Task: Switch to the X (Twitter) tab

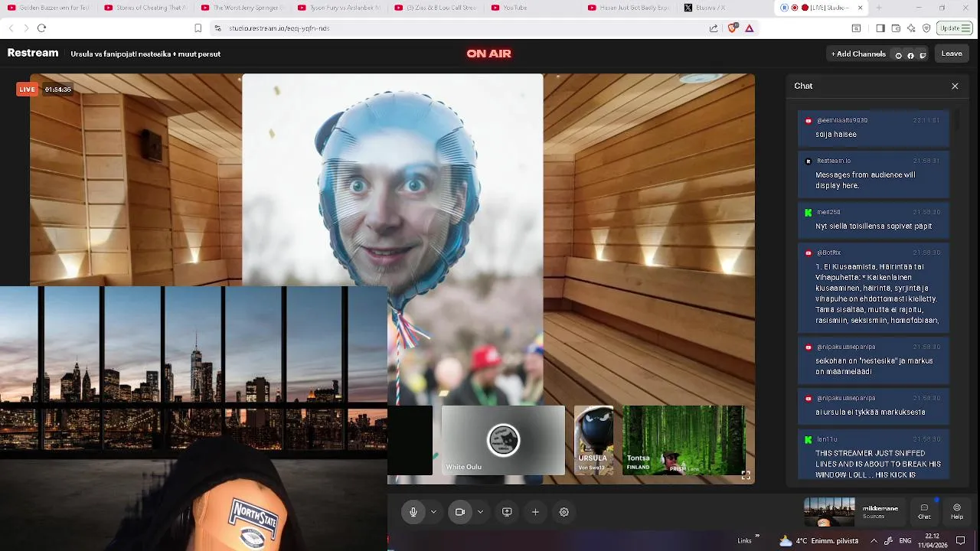Action: (x=725, y=8)
